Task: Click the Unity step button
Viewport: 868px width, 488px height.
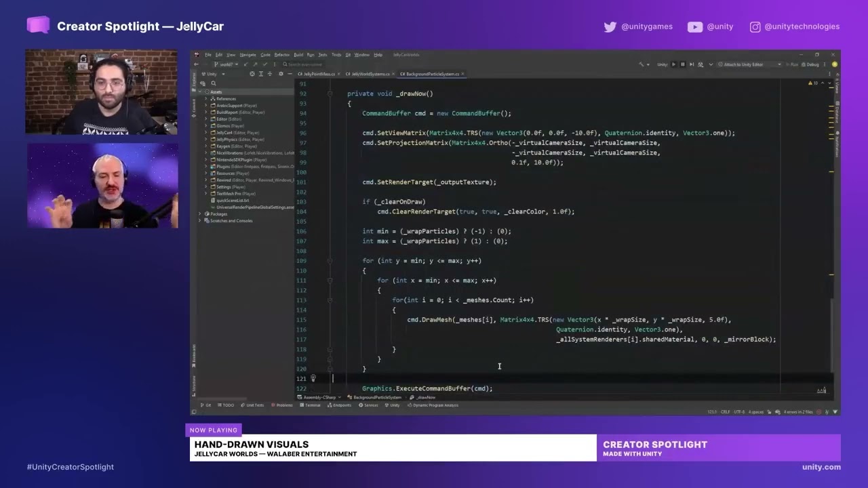Action: 692,64
